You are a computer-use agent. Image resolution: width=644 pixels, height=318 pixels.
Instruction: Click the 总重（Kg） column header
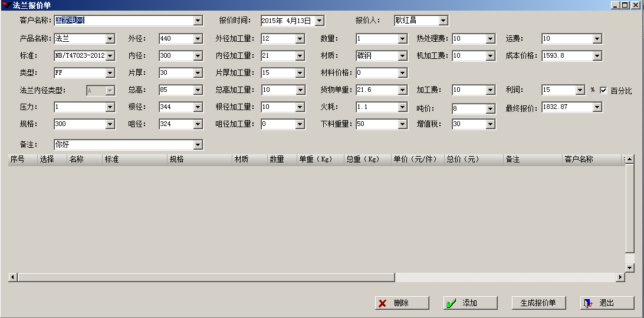pos(367,160)
